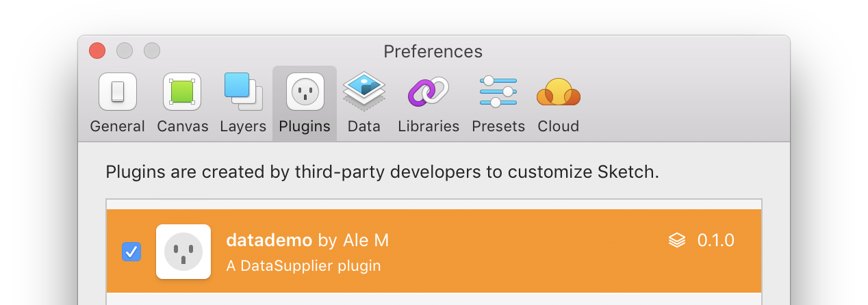Click the "Cloud" text label
868x305 pixels.
(x=558, y=127)
